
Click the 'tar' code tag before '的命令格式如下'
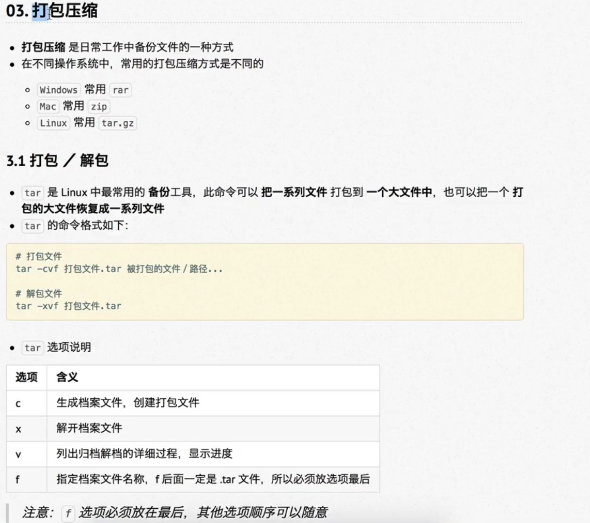pyautogui.click(x=33, y=226)
